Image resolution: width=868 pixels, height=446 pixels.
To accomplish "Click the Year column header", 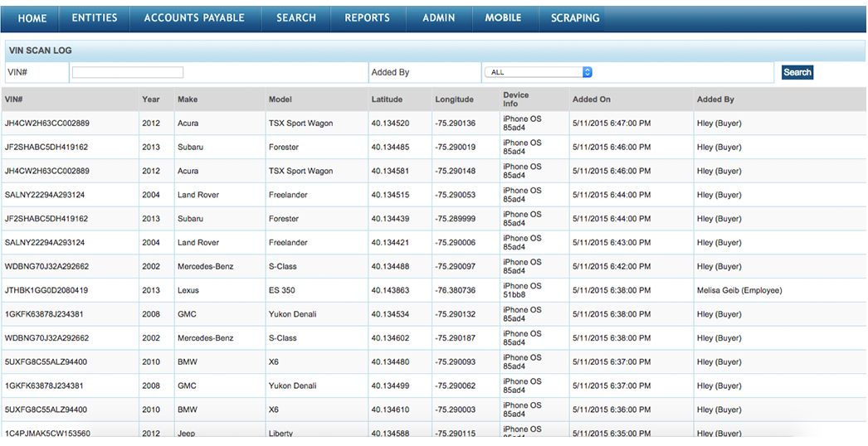I will (x=150, y=99).
